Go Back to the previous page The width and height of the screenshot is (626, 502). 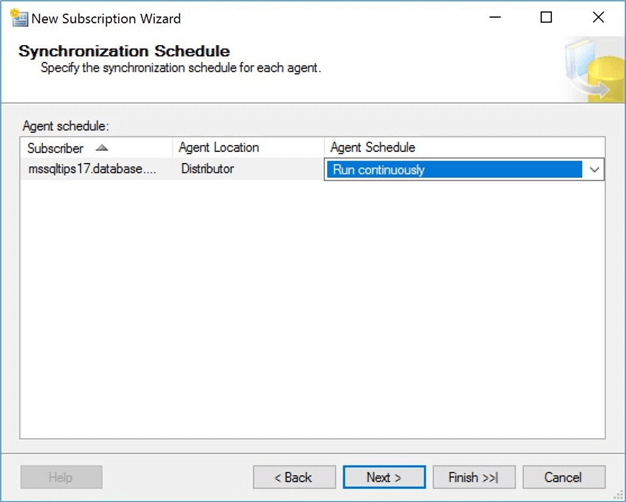click(294, 477)
